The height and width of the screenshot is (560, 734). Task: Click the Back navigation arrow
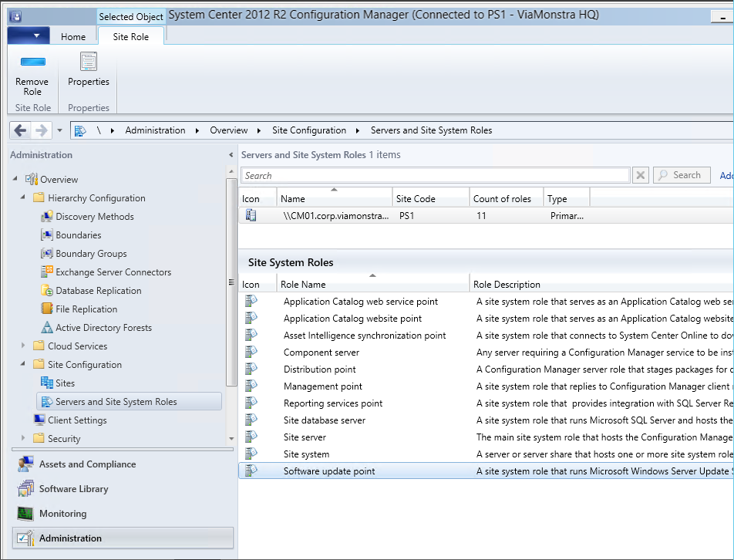[21, 130]
